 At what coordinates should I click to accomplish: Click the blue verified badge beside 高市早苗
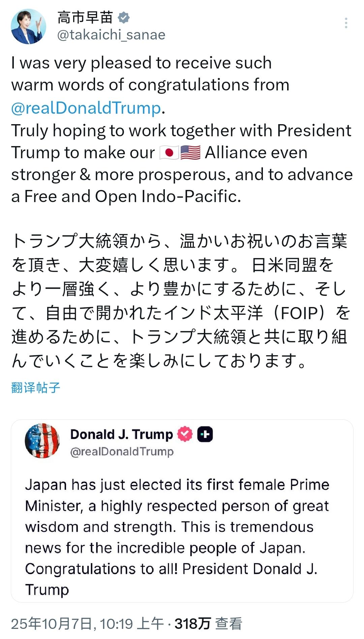(123, 18)
